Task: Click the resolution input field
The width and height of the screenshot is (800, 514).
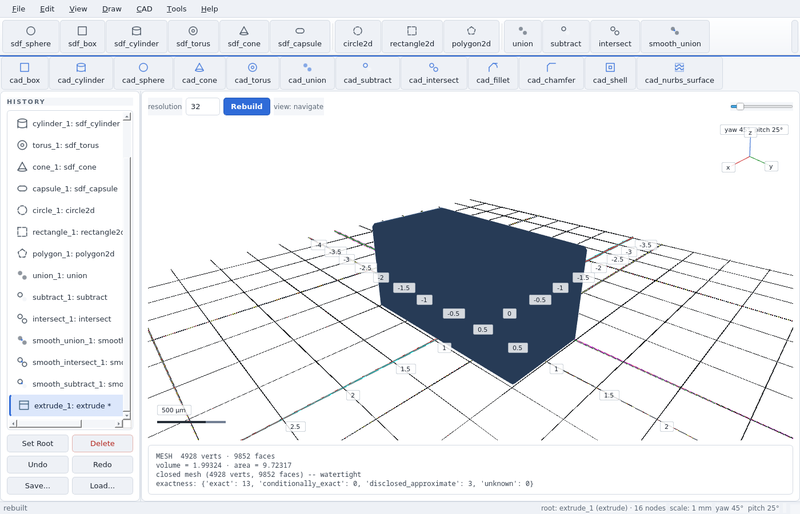Action: (203, 107)
